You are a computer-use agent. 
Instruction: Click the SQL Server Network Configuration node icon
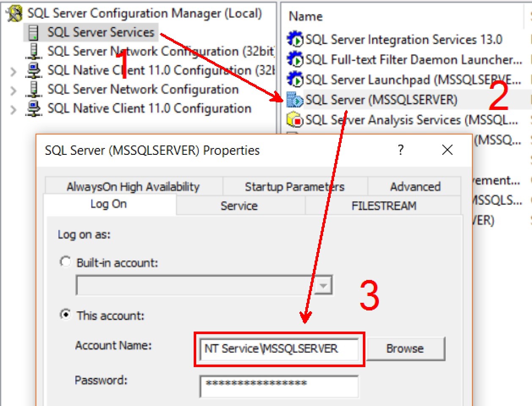tap(34, 89)
